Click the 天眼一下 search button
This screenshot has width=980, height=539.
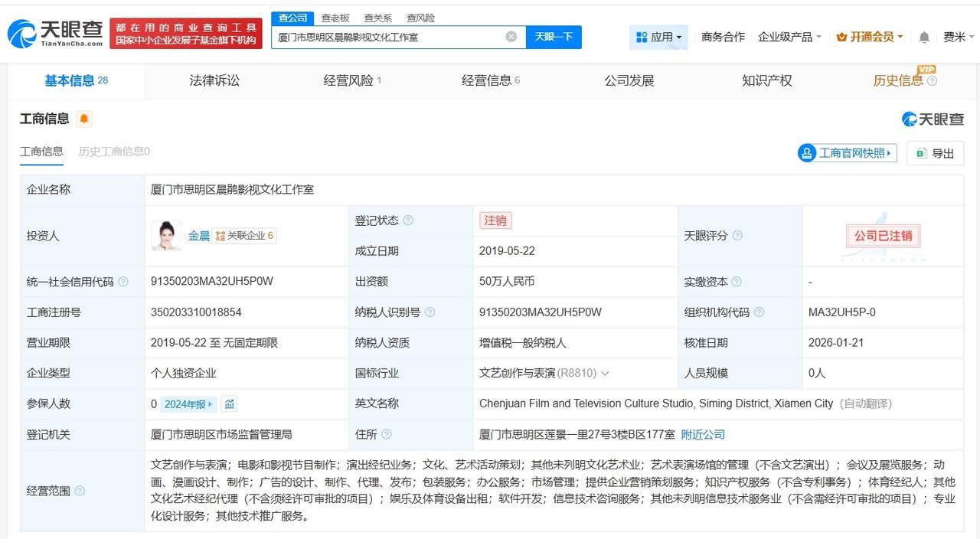[x=554, y=36]
